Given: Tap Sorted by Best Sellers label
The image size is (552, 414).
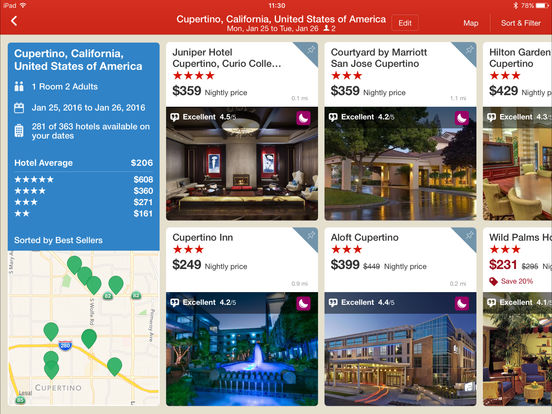Looking at the screenshot, I should click(x=58, y=240).
